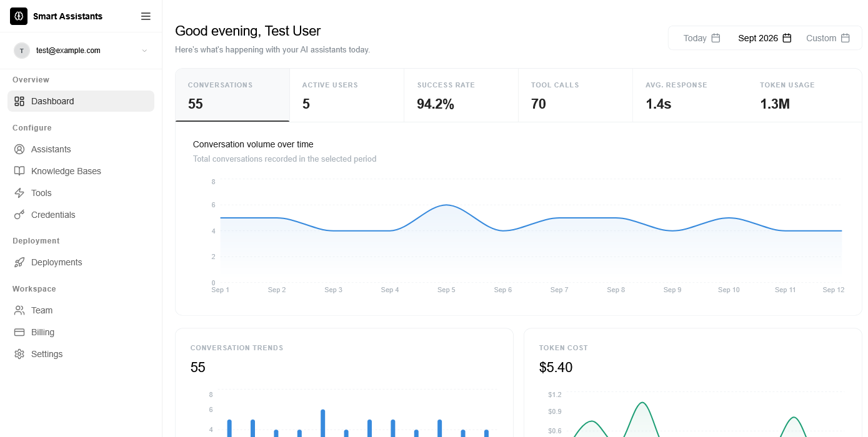The height and width of the screenshot is (437, 868).
Task: Select the Active Users metric tab
Action: (347, 95)
